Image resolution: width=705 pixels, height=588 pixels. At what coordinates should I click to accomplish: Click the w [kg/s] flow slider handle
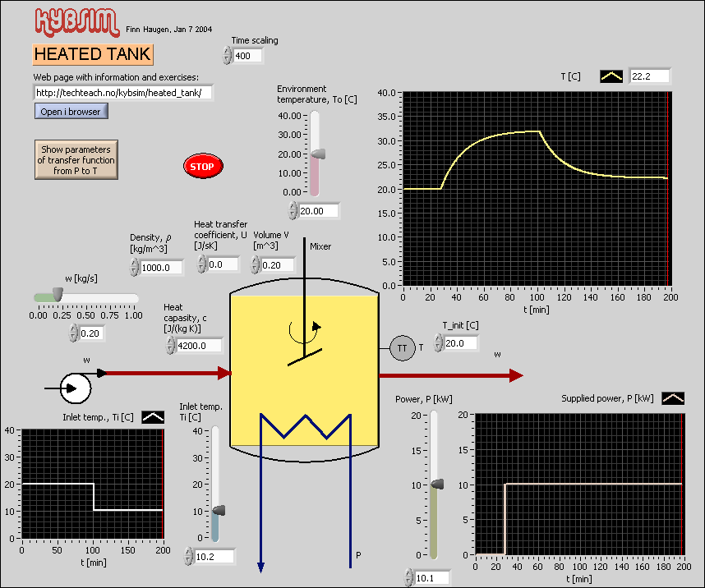[57, 296]
